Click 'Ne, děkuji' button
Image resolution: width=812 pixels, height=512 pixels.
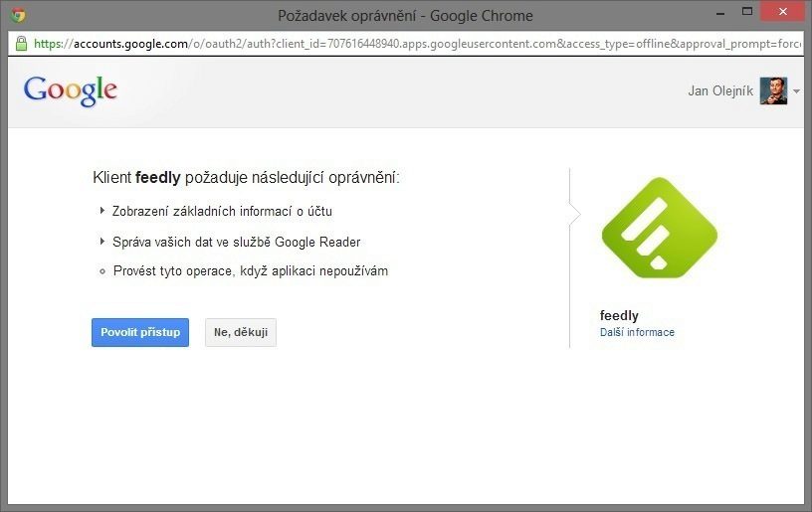coord(241,332)
